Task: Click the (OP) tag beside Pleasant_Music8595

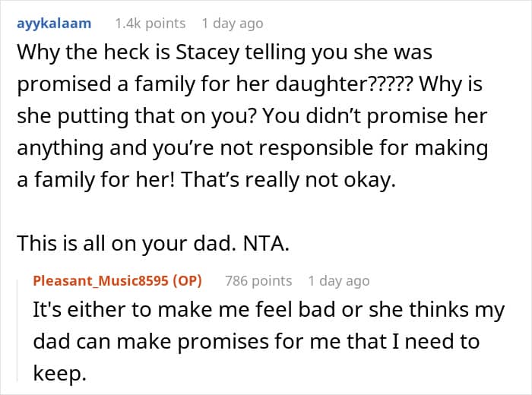Action: [187, 281]
